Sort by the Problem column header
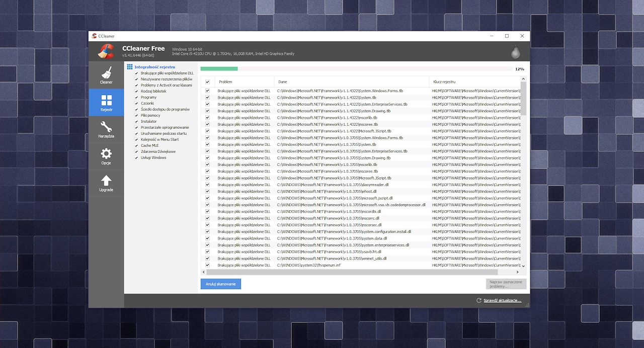This screenshot has height=348, width=644. (x=244, y=81)
